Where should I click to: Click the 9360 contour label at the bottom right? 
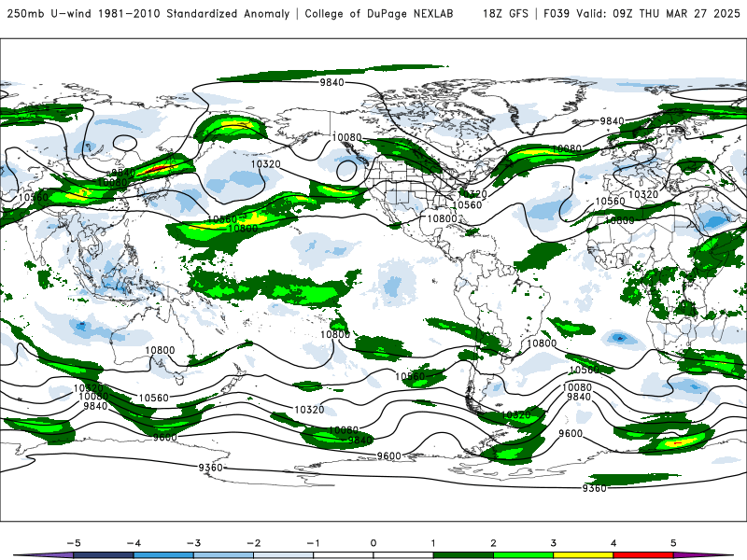[x=594, y=488]
